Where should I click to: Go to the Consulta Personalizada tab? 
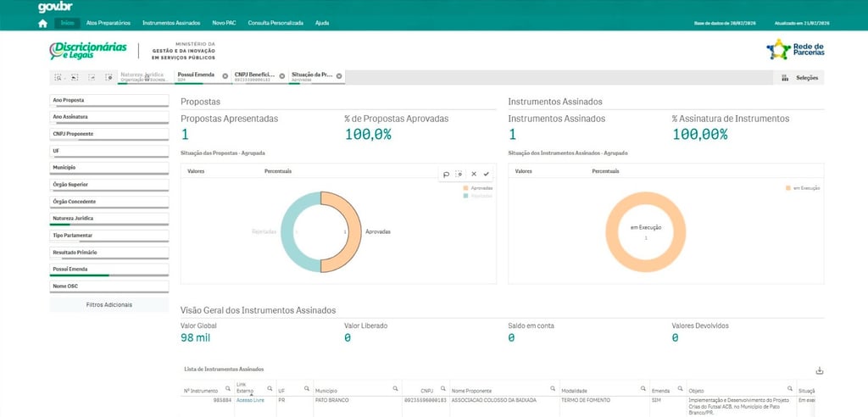(275, 23)
